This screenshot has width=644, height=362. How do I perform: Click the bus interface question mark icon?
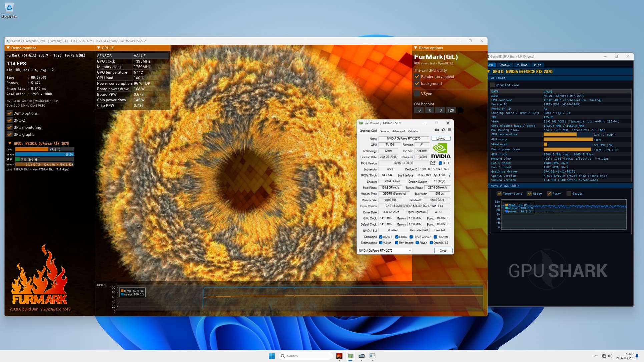pyautogui.click(x=449, y=175)
